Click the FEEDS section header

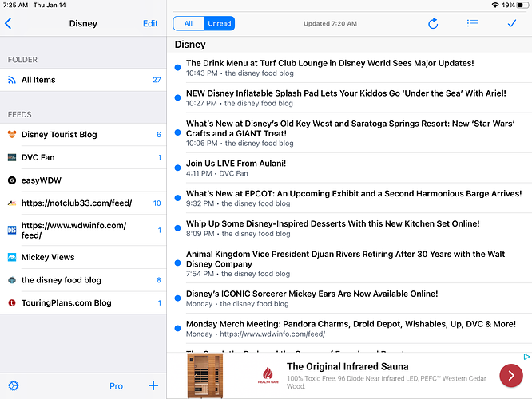click(x=20, y=115)
